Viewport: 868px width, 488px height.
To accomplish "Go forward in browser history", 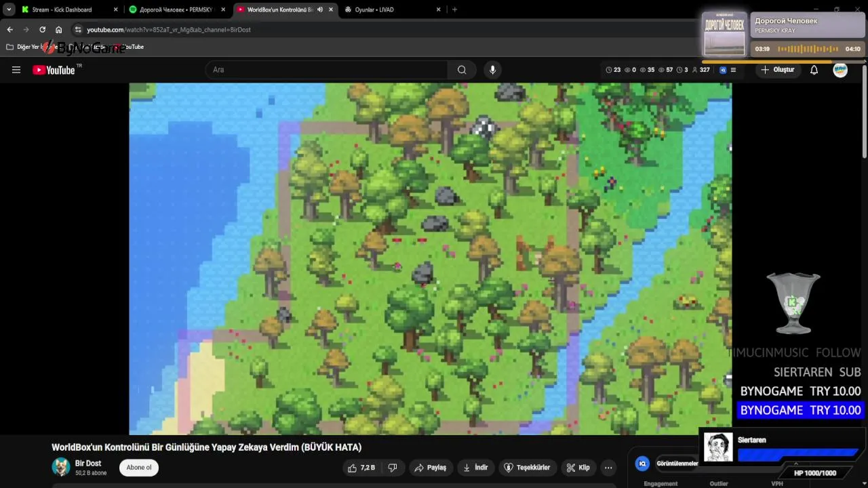I will 26,30.
